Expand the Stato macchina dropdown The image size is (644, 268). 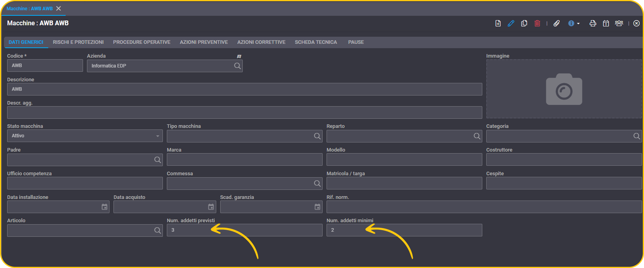pos(158,136)
